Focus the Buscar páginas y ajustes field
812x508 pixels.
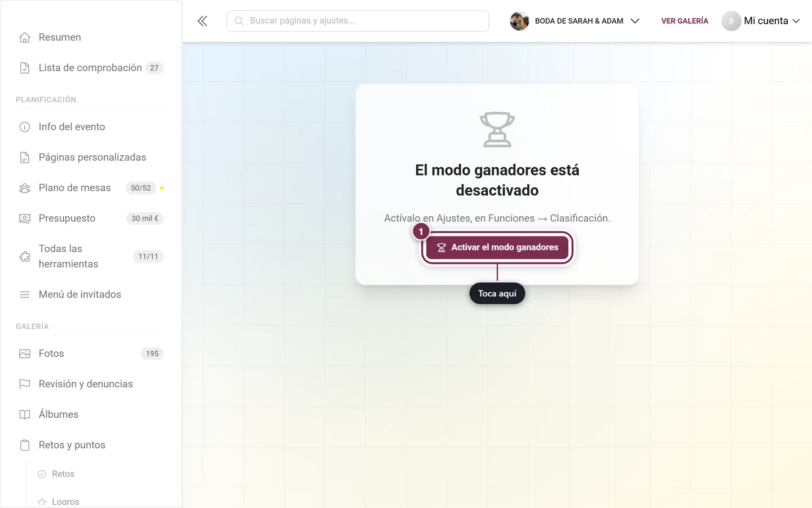click(358, 21)
